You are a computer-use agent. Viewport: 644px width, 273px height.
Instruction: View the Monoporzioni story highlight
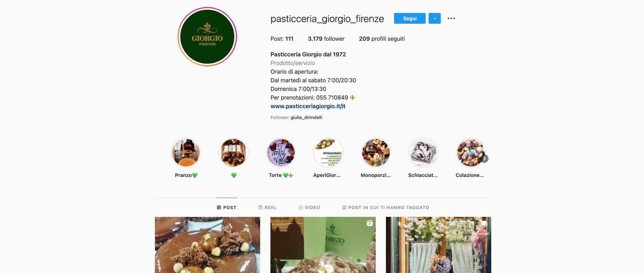coord(376,153)
